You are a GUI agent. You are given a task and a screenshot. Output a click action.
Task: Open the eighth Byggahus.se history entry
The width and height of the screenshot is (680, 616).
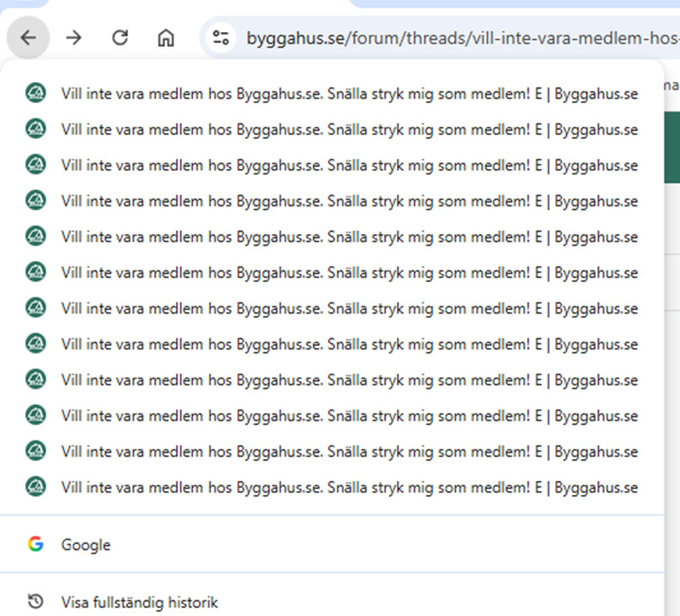349,344
